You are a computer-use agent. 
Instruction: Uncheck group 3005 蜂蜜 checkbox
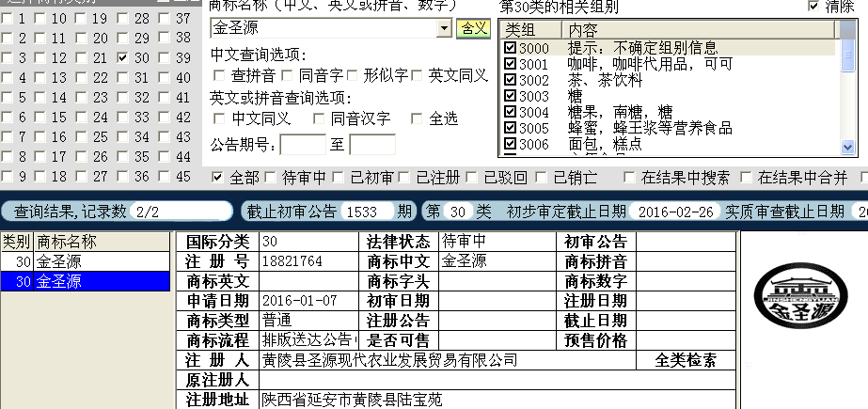pyautogui.click(x=510, y=129)
